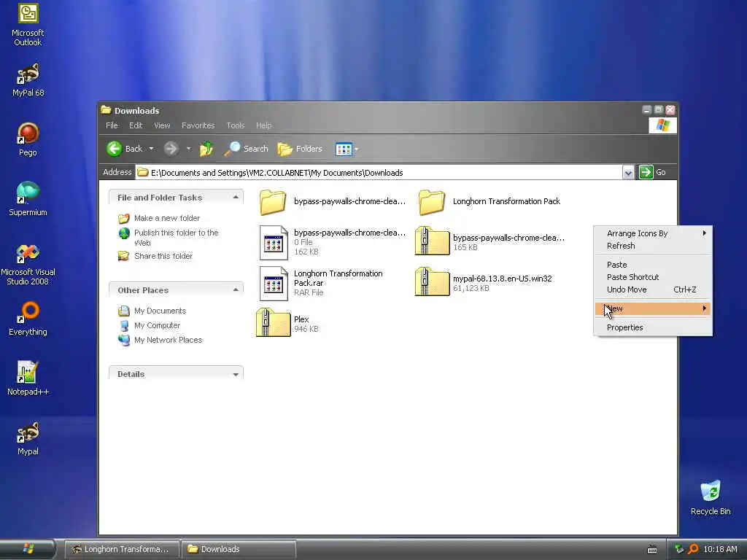Open the Favorites menu
Image resolution: width=747 pixels, height=560 pixels.
click(x=198, y=125)
